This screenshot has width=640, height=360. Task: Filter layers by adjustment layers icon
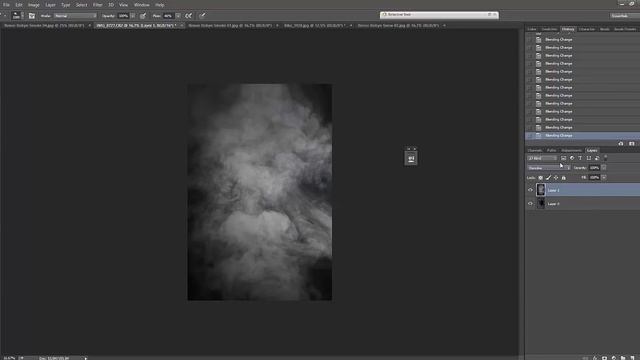pos(572,158)
